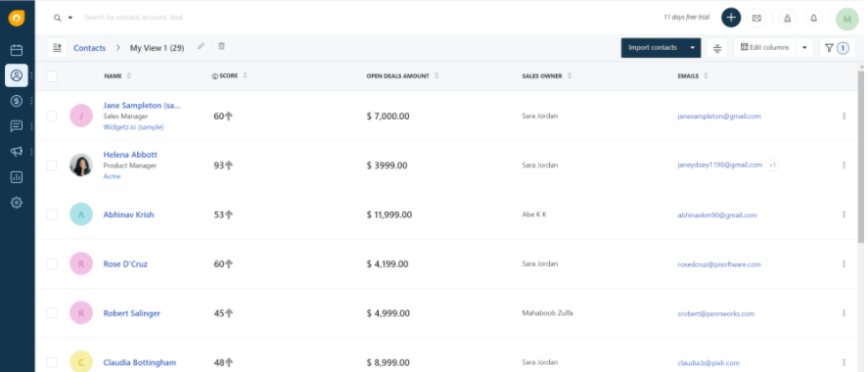Click the Edit columns button
Viewport: 868px width, 372px height.
coord(765,48)
